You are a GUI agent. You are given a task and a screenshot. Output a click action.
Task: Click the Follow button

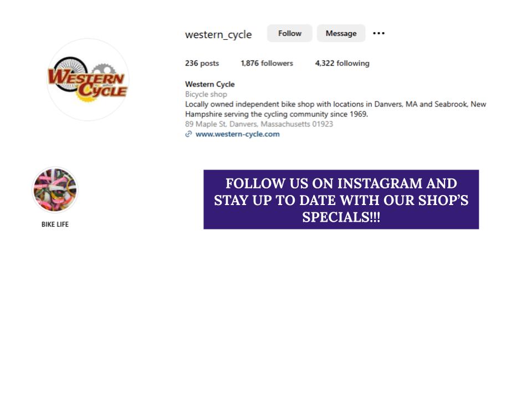click(289, 33)
